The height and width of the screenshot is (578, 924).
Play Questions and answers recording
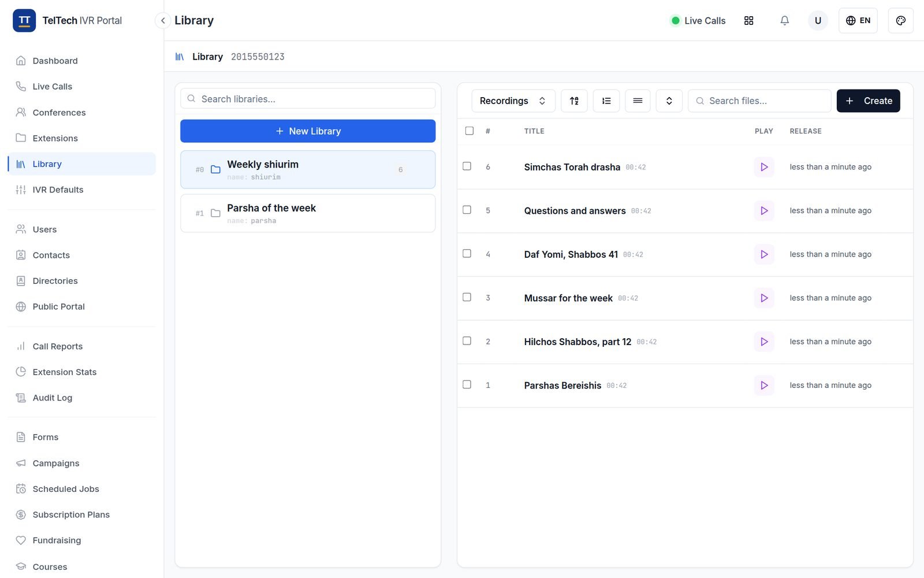point(764,211)
